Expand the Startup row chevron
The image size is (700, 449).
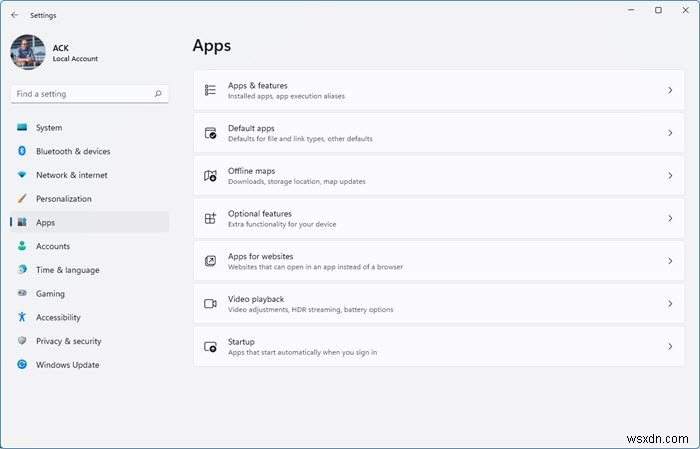(x=670, y=346)
